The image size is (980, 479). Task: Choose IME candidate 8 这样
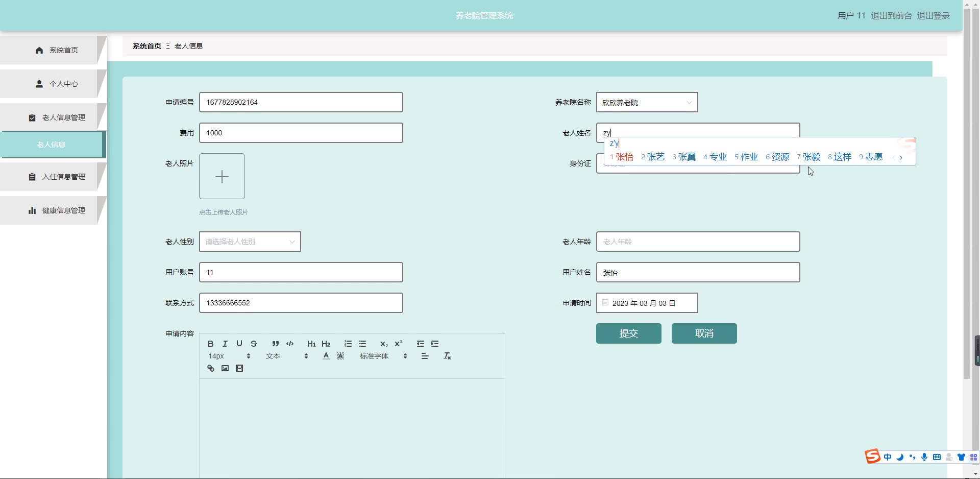coord(840,157)
